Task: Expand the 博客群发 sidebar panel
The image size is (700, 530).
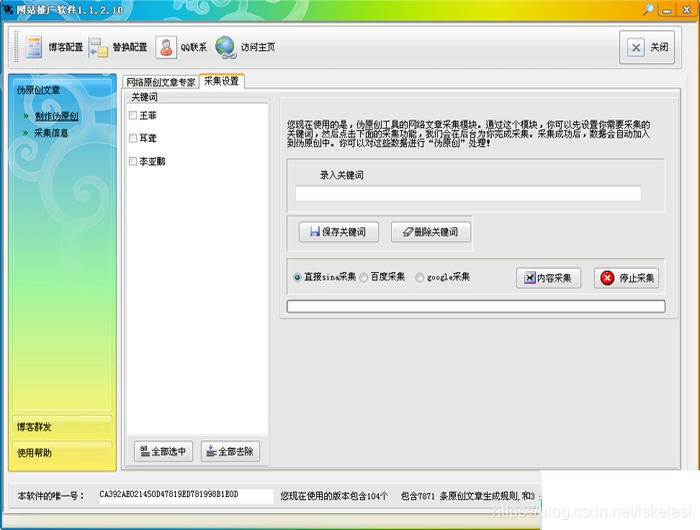Action: pos(62,427)
